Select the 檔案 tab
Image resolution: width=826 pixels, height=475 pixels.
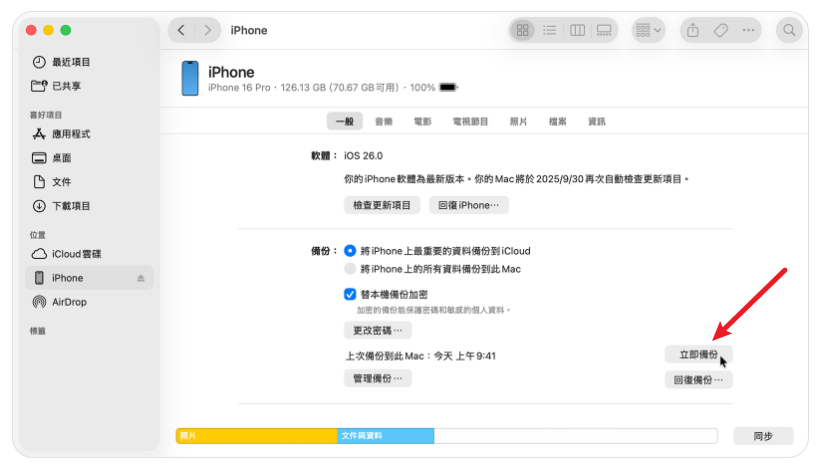[557, 121]
